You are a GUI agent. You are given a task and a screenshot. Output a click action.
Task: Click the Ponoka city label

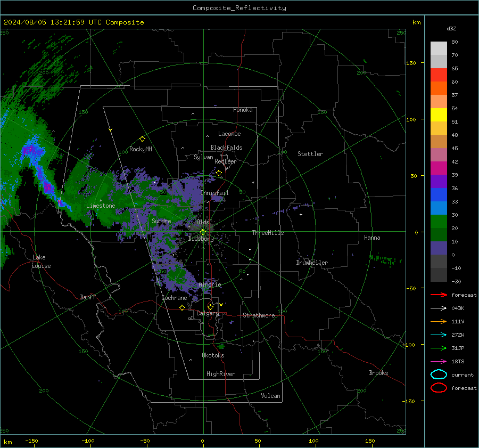[x=243, y=110]
